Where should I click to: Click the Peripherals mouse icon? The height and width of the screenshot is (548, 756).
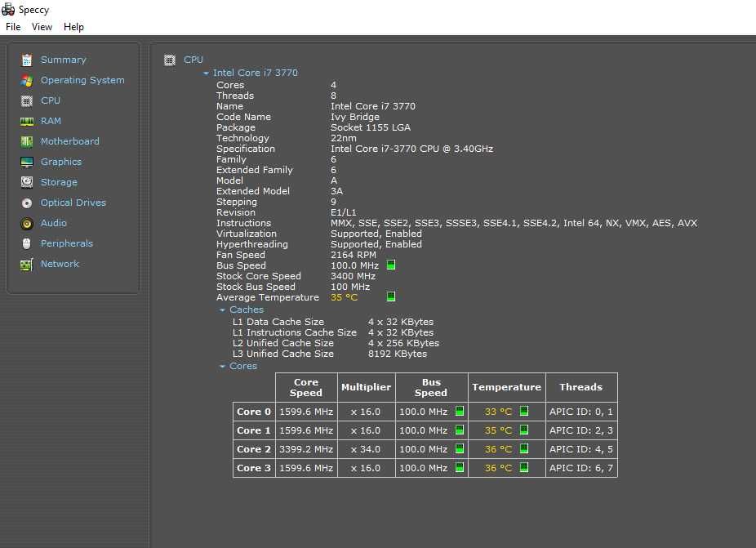(27, 243)
